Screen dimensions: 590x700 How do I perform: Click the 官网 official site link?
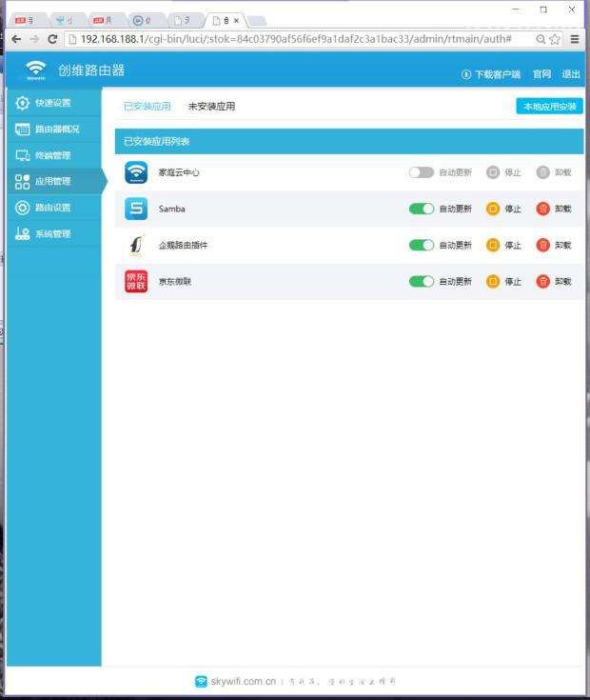click(541, 74)
